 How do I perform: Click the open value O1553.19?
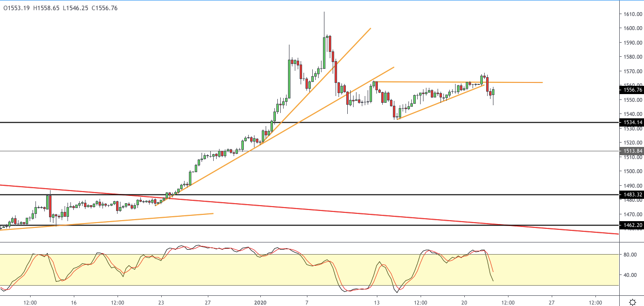16,8
